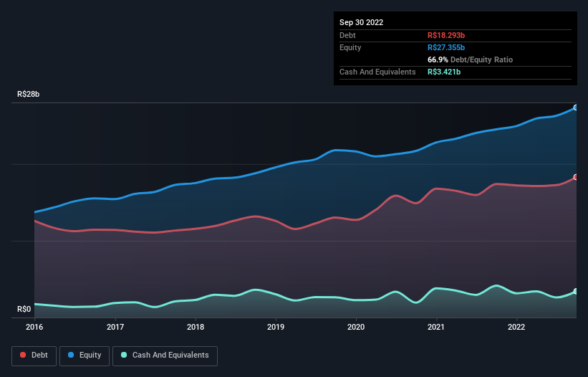Screen dimensions: 588x377
Task: Click the Equity label in the tooltip
Action: tap(350, 47)
